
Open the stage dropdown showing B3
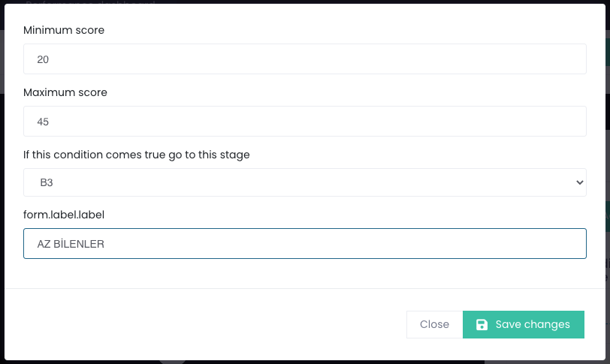304,182
